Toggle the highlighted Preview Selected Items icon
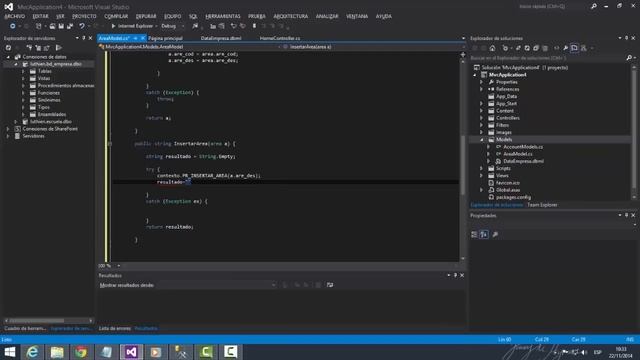The image size is (640, 360). pyautogui.click(x=574, y=48)
